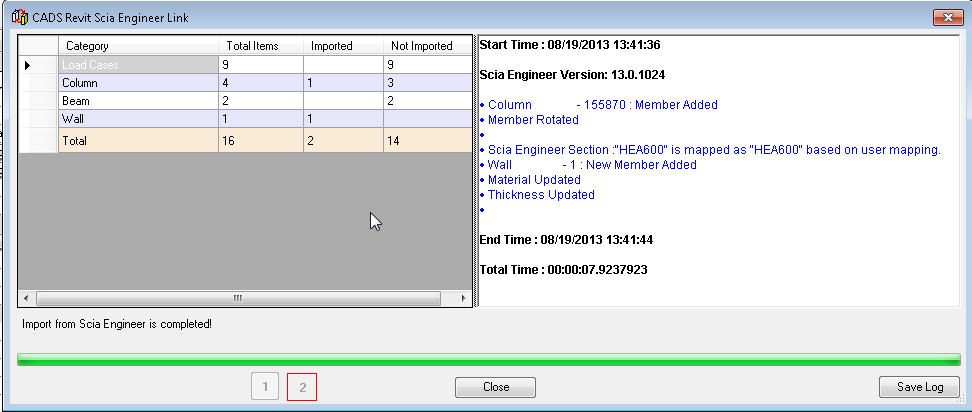Image resolution: width=972 pixels, height=412 pixels.
Task: Click the Close button
Action: coord(495,387)
